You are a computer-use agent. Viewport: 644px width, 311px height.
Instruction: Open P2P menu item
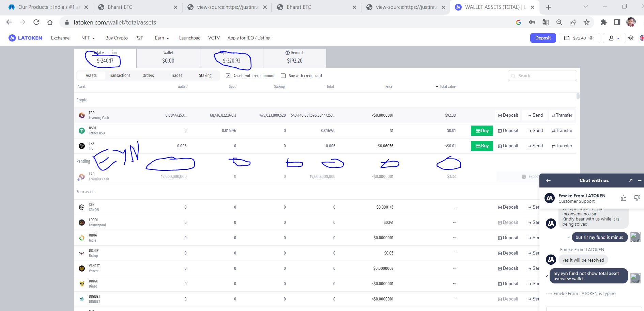coord(139,38)
